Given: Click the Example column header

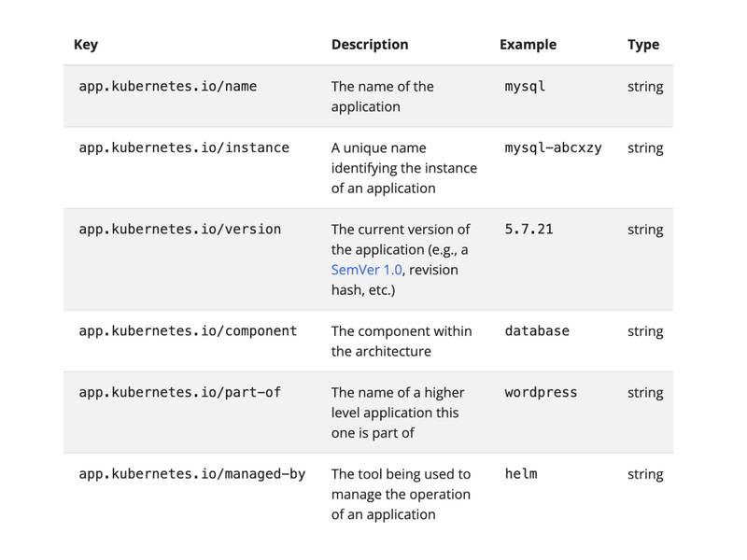Looking at the screenshot, I should (x=528, y=45).
